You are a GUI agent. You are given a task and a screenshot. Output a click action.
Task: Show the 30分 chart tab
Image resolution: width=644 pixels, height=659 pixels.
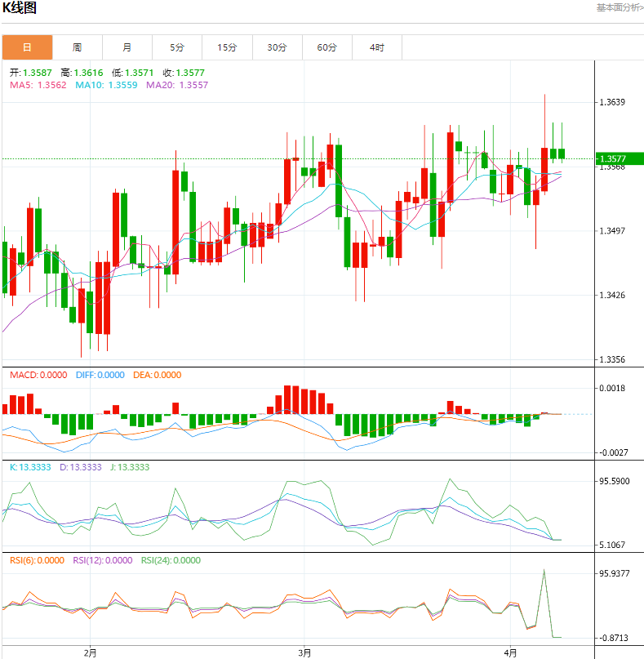pos(278,47)
